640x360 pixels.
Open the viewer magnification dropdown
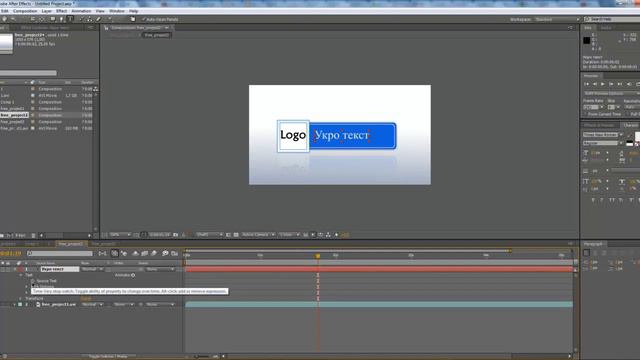120,235
